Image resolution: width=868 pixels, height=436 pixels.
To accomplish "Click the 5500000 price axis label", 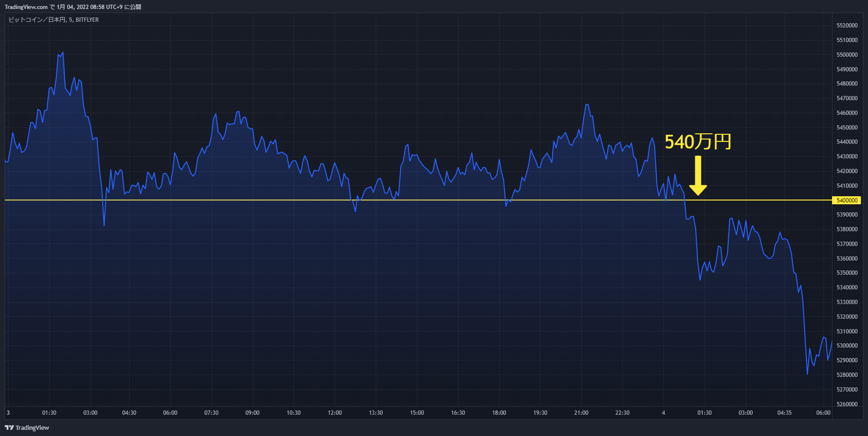I will click(847, 55).
